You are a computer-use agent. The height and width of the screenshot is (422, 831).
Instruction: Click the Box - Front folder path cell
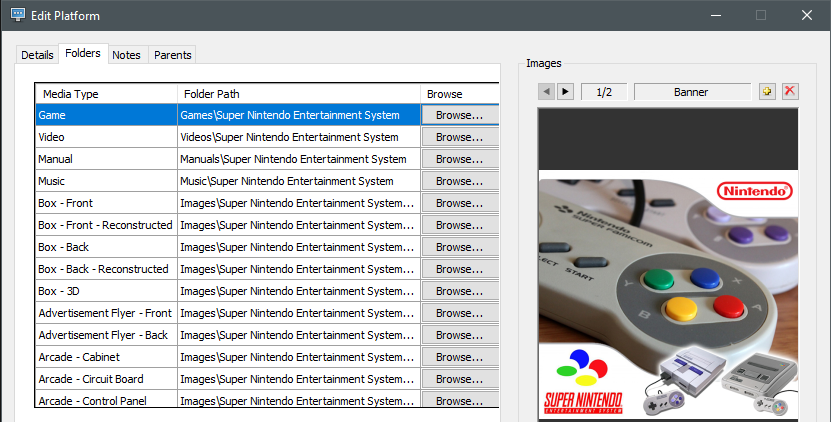(x=299, y=203)
